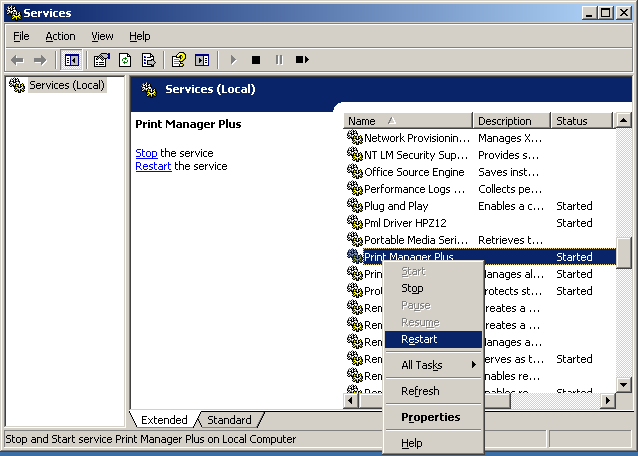The height and width of the screenshot is (456, 638).
Task: Select the Plug and Play service name
Action: coord(396,206)
